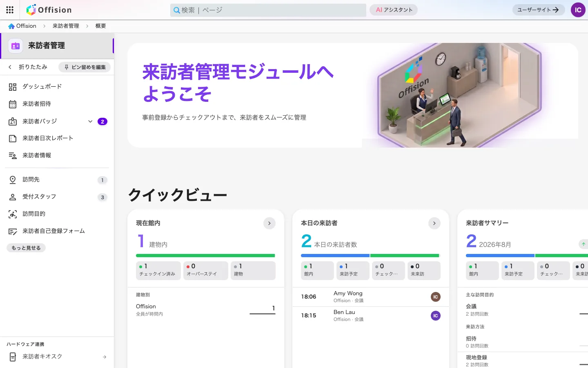Select 受付スタッフ in sidebar menu
Image resolution: width=588 pixels, height=368 pixels.
(x=57, y=197)
